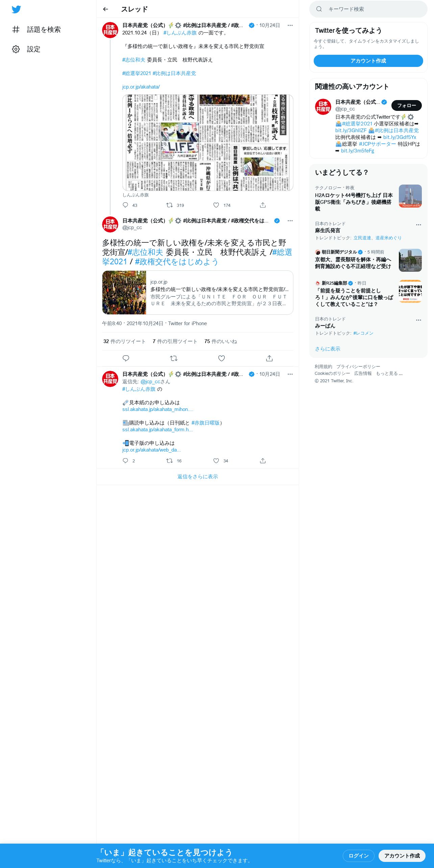The image size is (434, 868).
Task: Open bit.ly/3GhlIZF link in bio
Action: [x=351, y=130]
